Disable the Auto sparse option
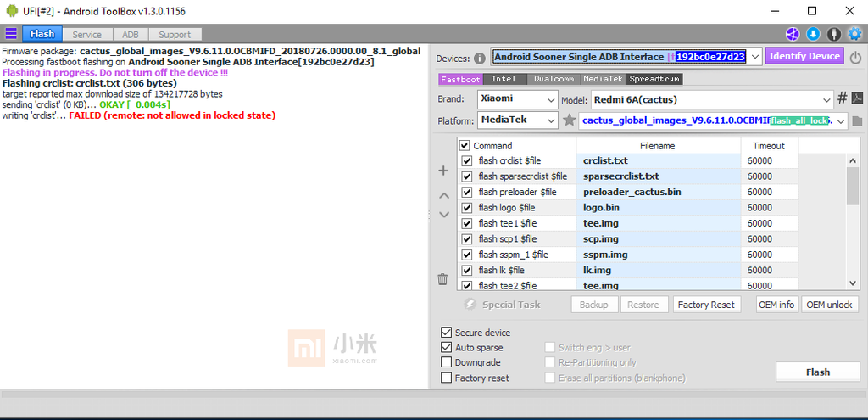Screen dimensions: 868x420 pos(446,347)
